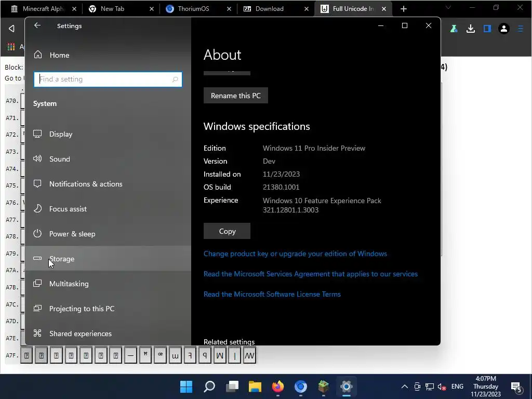Open Microsoft Software License Terms link

[272, 294]
